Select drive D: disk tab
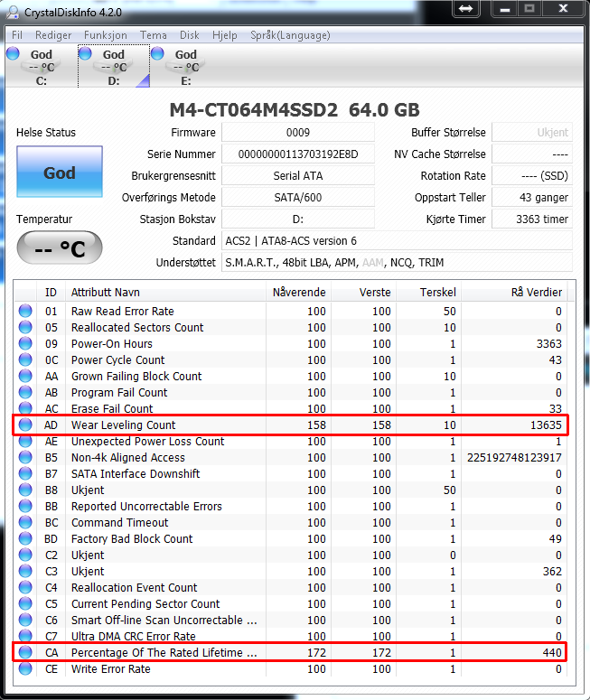 click(x=114, y=67)
